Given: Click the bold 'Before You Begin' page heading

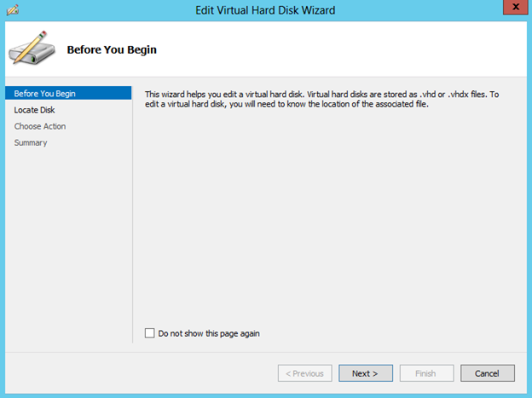Looking at the screenshot, I should coord(112,49).
